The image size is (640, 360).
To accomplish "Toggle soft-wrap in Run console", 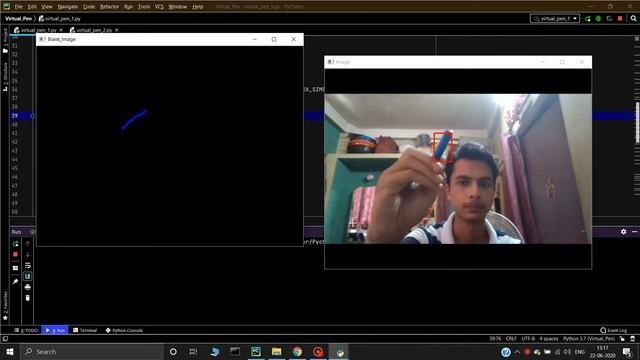I will click(27, 265).
